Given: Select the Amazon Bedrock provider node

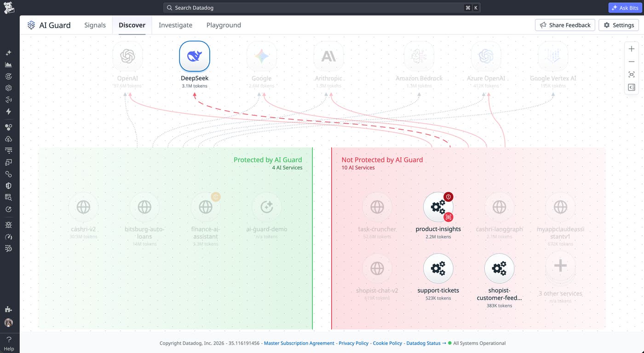Looking at the screenshot, I should coord(419,56).
